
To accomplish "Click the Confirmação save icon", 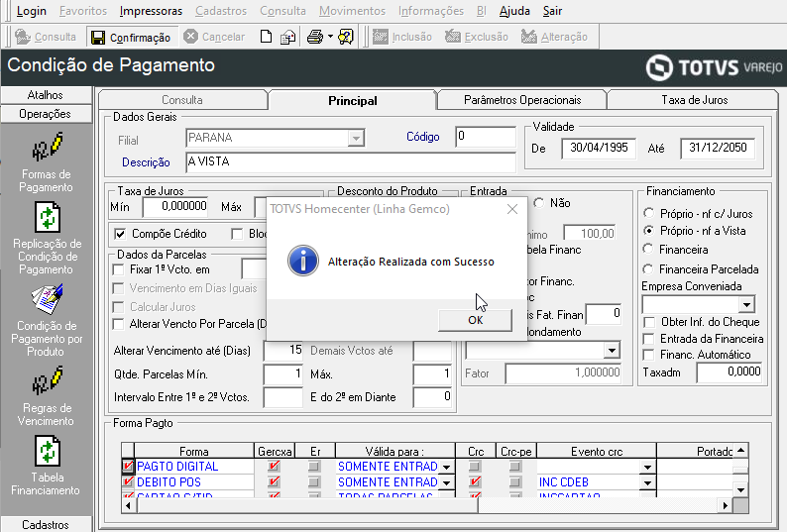I will (98, 37).
